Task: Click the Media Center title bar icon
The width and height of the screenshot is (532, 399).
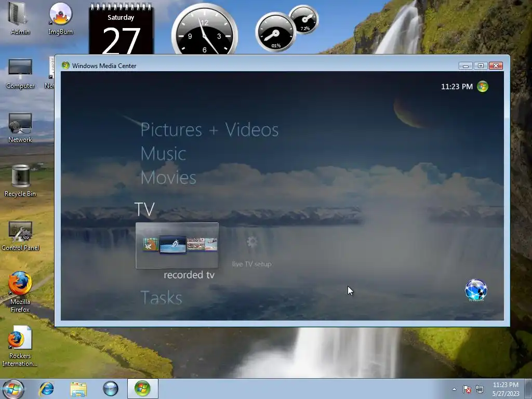Action: pyautogui.click(x=65, y=65)
